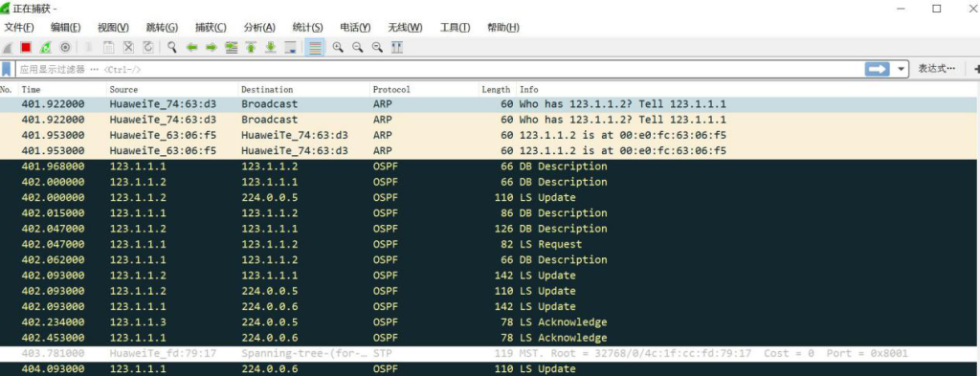The image size is (980, 376).
Task: Sort by the Length column header
Action: (x=497, y=89)
